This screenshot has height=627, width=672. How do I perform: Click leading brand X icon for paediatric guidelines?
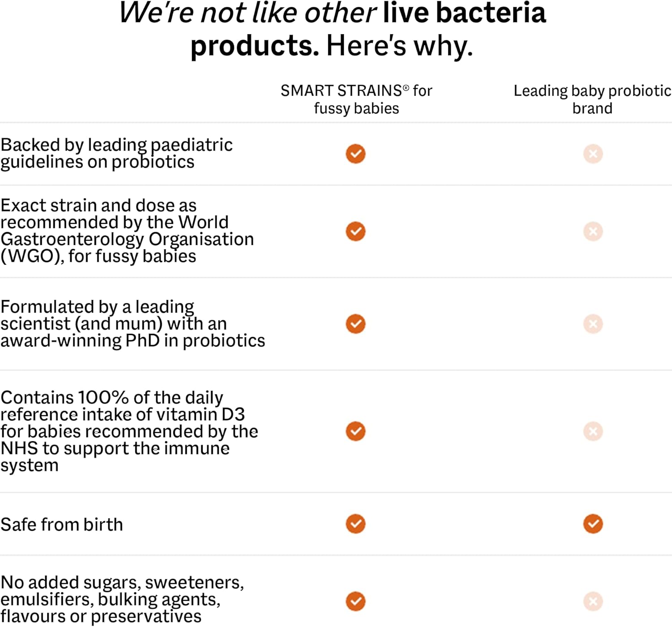(x=593, y=154)
